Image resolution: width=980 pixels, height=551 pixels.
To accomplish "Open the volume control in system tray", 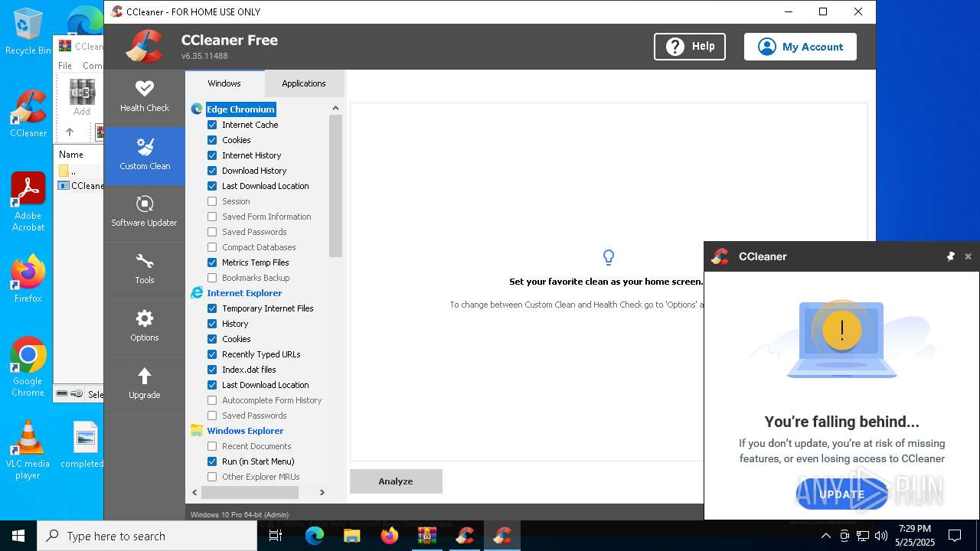I will pyautogui.click(x=880, y=536).
